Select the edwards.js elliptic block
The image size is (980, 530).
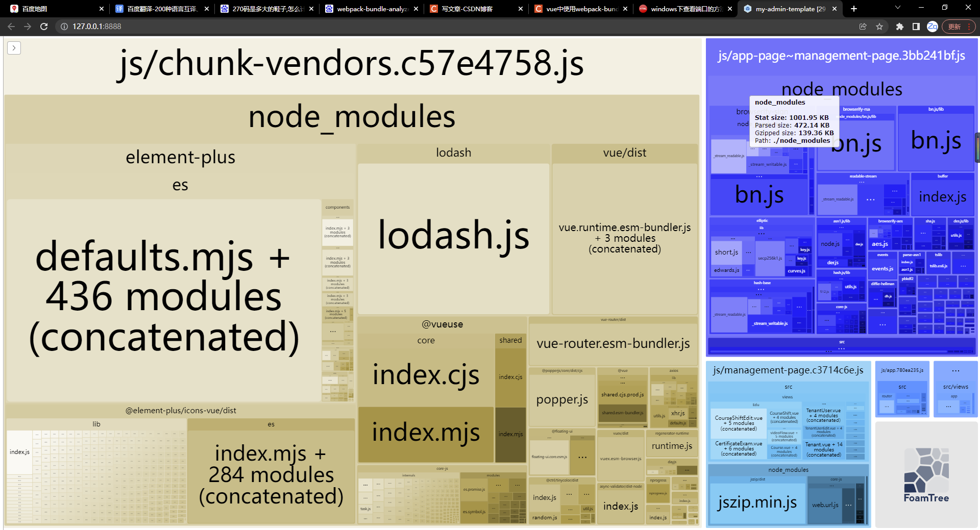point(726,270)
